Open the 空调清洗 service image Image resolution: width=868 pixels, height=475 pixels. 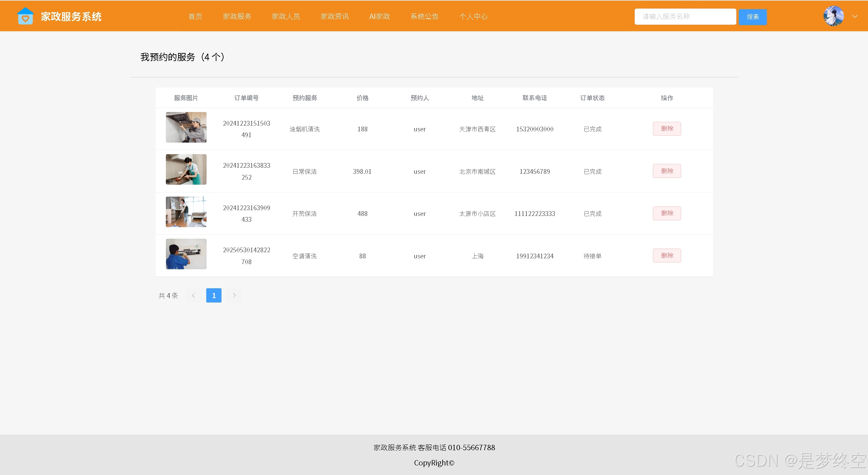(x=186, y=254)
